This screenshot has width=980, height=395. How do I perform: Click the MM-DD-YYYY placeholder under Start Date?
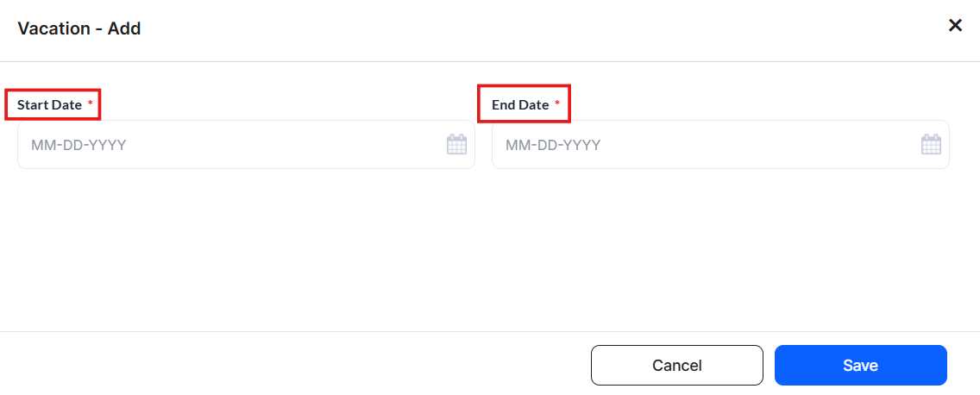click(79, 145)
